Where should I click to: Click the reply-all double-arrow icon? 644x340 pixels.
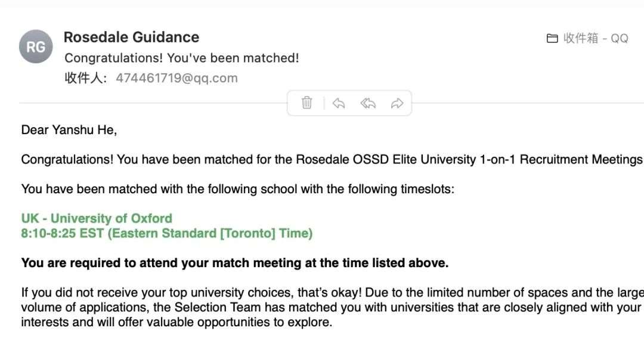(368, 103)
